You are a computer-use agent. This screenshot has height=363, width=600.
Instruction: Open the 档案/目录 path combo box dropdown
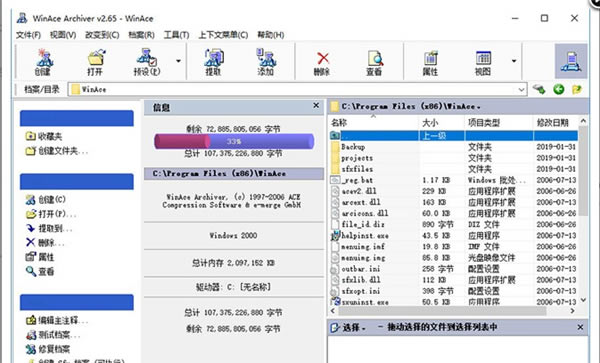(x=521, y=90)
